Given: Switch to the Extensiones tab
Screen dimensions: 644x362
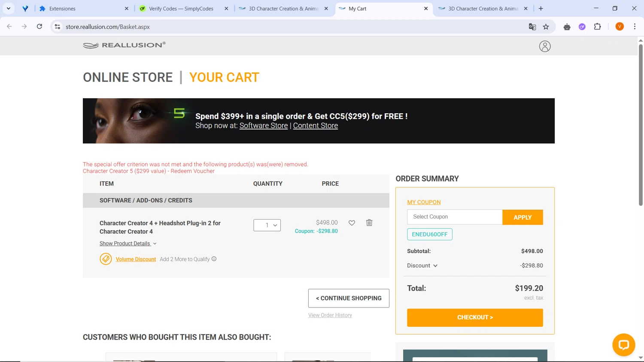Looking at the screenshot, I should coord(84,9).
